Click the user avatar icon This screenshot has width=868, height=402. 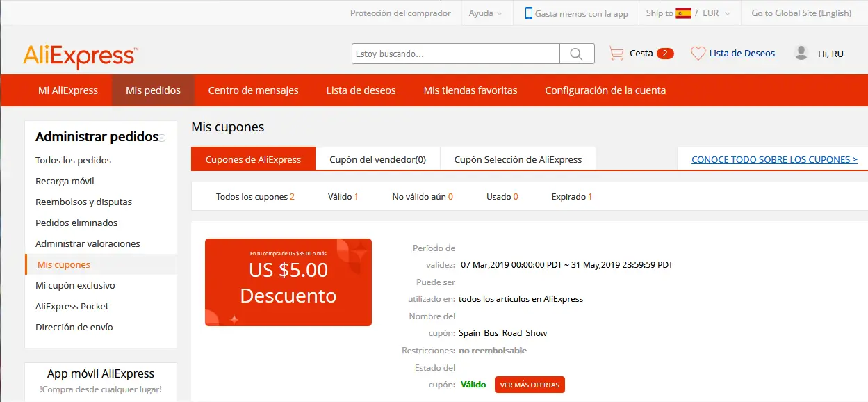[801, 53]
